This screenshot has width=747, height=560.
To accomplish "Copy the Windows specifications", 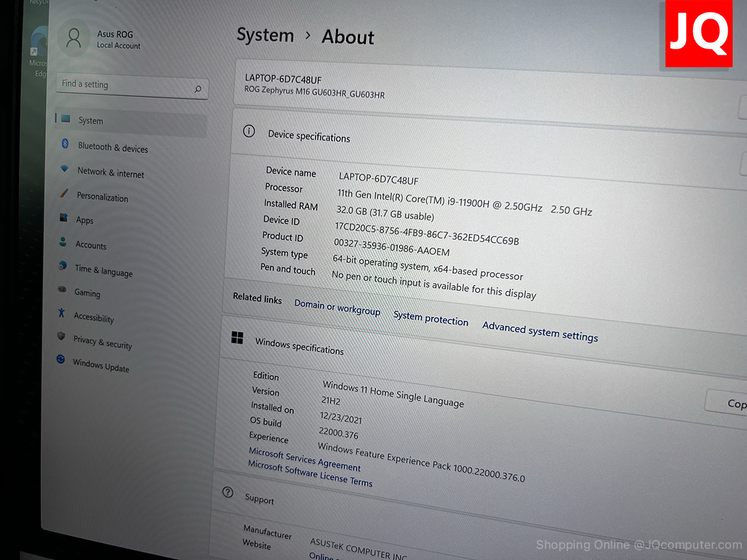I will [x=726, y=402].
